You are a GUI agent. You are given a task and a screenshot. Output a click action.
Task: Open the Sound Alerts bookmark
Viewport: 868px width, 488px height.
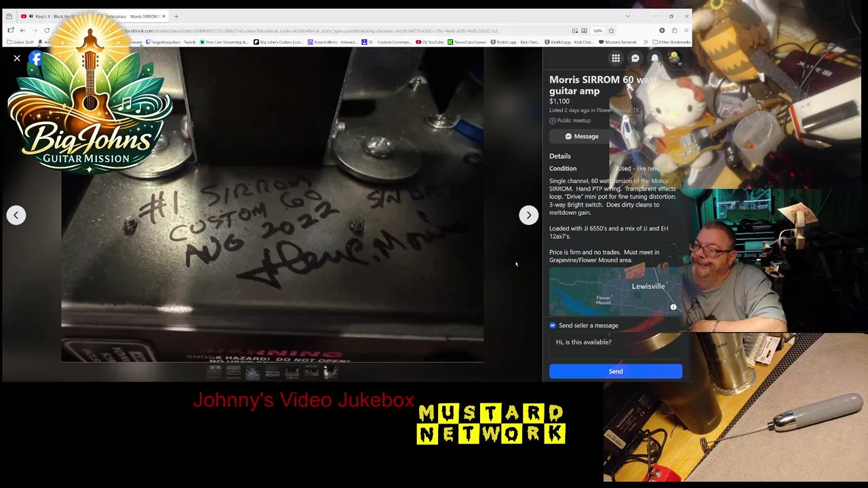332,42
